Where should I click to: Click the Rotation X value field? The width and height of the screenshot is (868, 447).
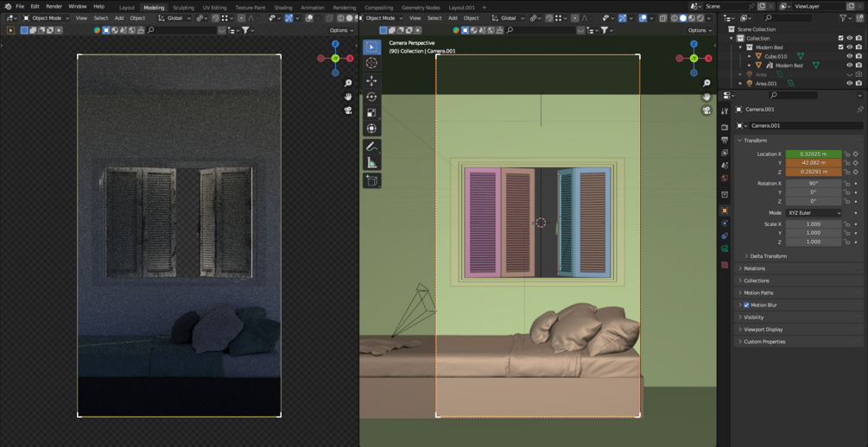[x=814, y=183]
